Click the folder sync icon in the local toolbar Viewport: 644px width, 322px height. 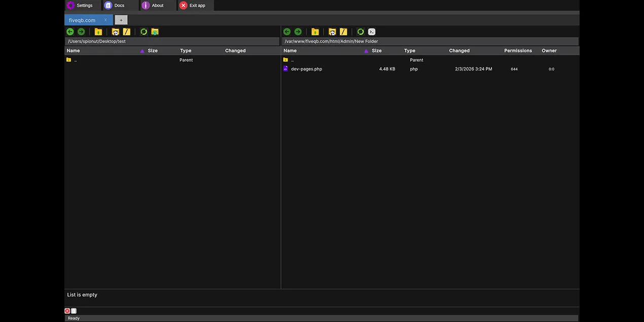click(154, 31)
